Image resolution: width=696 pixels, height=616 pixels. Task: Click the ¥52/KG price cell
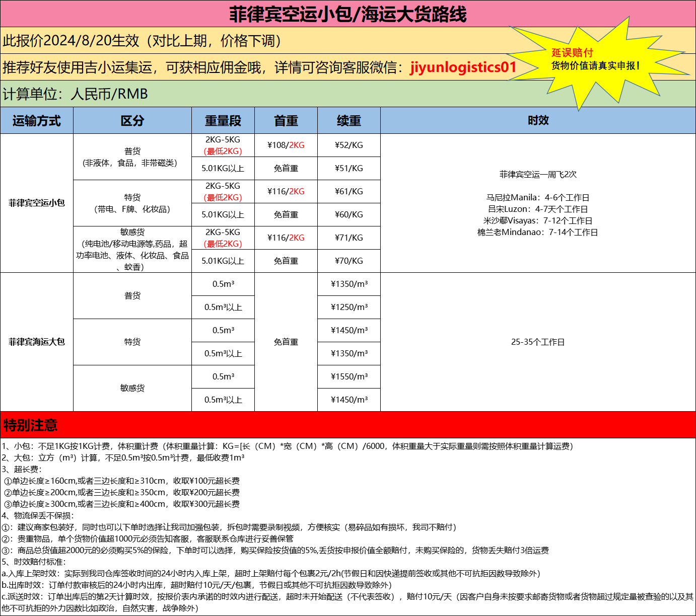[x=349, y=145]
